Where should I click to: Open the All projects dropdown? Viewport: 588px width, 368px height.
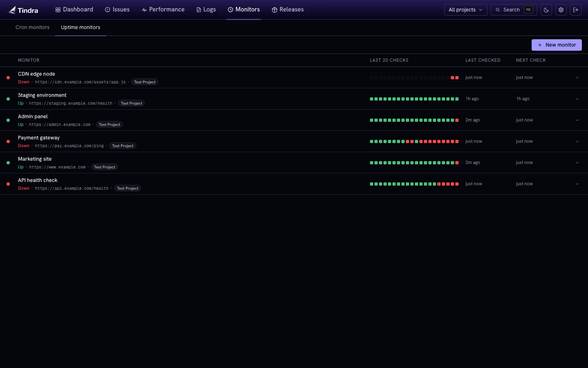465,10
